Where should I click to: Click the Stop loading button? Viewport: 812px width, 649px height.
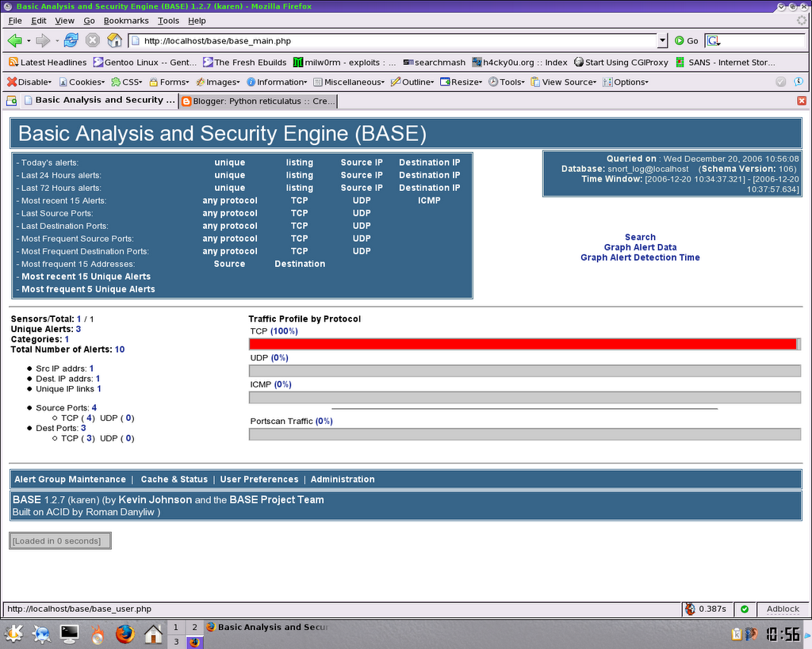click(x=92, y=40)
